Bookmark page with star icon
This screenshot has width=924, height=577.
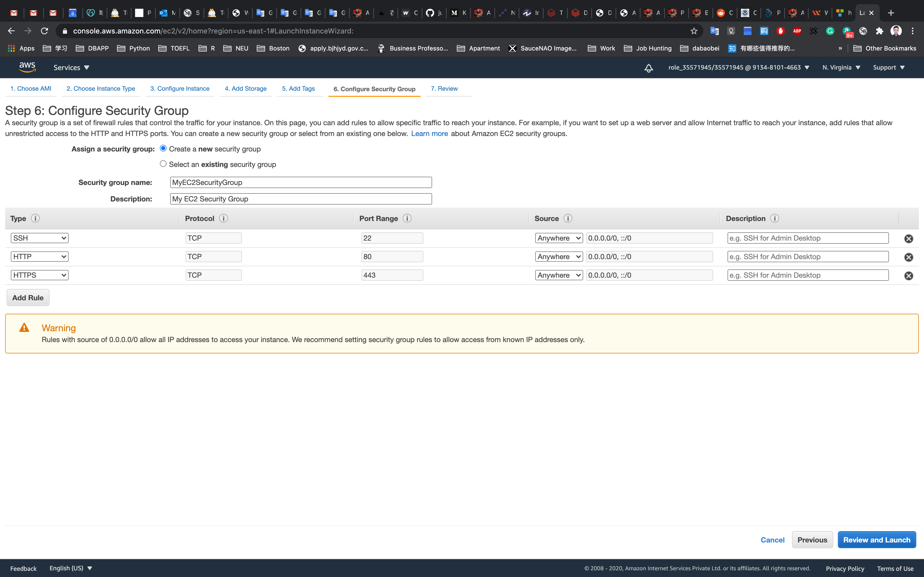point(694,31)
